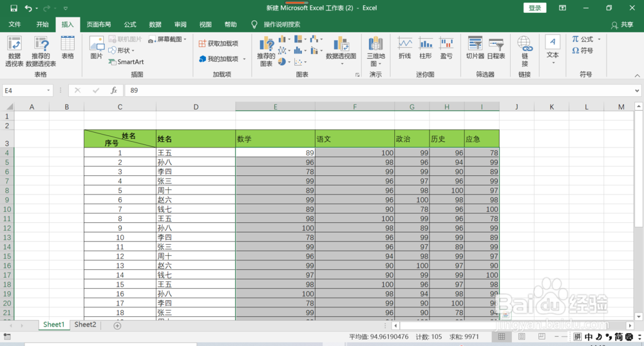The width and height of the screenshot is (644, 346).
Task: Click the Insert Function fx button
Action: click(114, 90)
